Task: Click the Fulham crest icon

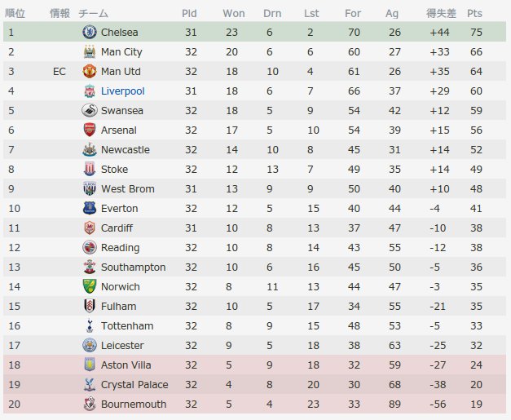Action: tap(90, 306)
